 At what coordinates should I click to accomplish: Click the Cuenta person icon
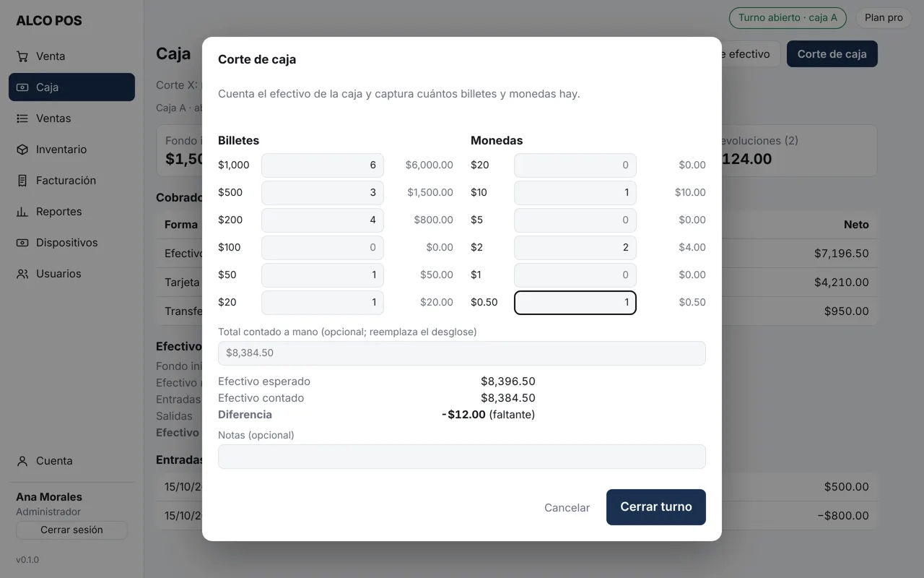pos(22,461)
